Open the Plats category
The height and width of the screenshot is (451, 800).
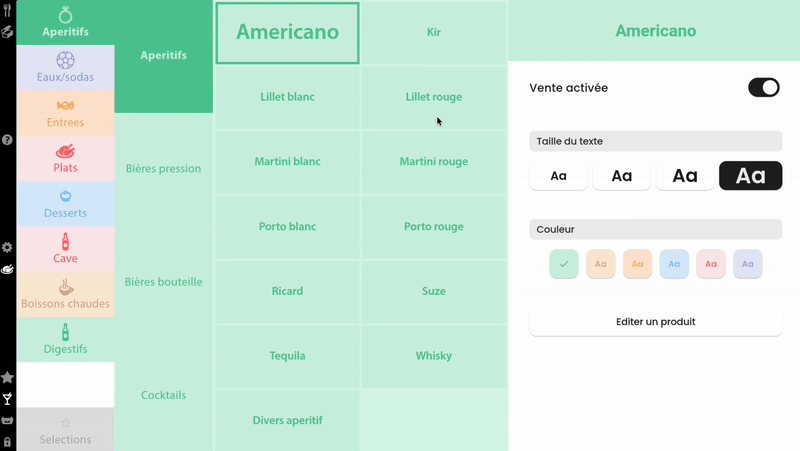(65, 158)
